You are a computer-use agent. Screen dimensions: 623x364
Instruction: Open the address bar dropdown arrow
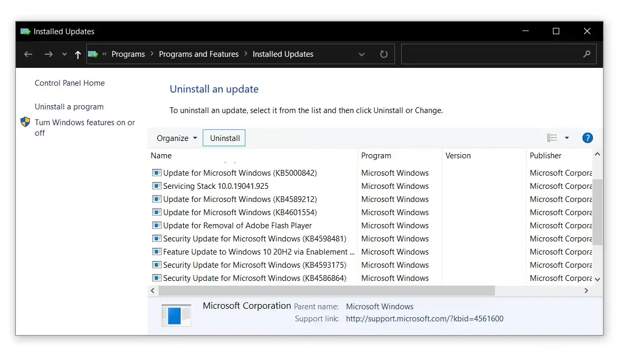click(362, 54)
